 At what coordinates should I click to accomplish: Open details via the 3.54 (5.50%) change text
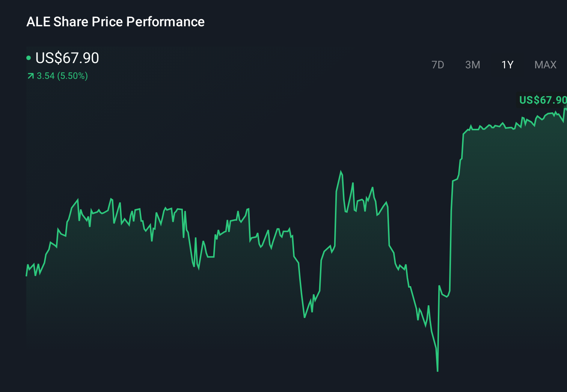click(61, 76)
